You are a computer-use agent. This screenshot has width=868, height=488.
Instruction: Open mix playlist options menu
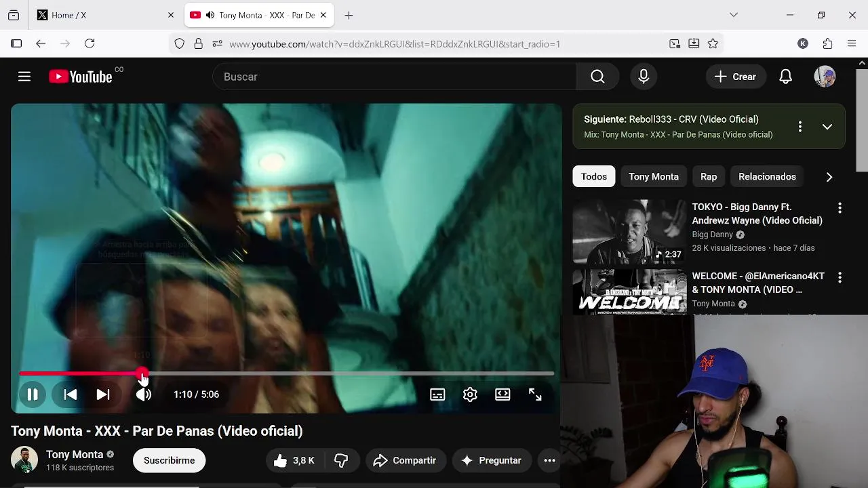[800, 127]
